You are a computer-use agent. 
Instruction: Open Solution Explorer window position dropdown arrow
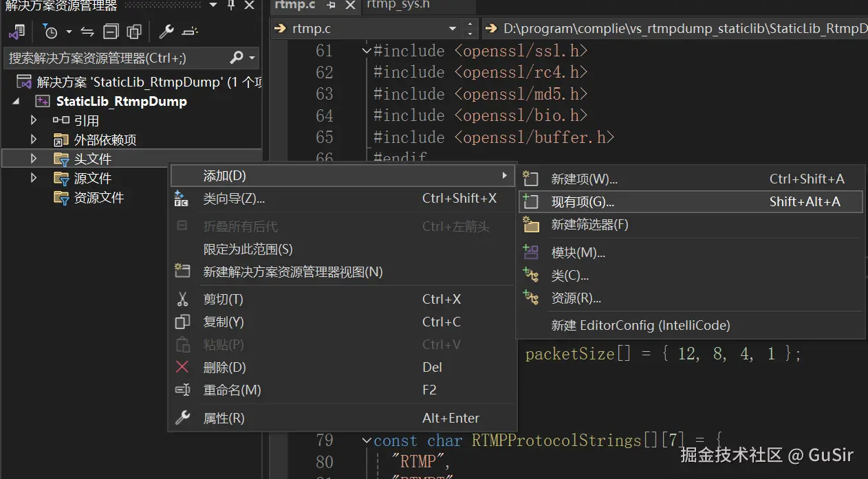[x=213, y=5]
